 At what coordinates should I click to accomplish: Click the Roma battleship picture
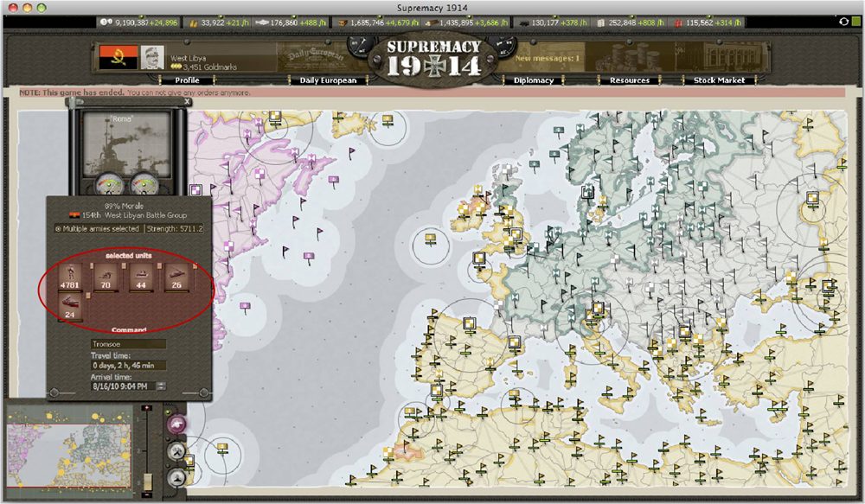point(126,144)
